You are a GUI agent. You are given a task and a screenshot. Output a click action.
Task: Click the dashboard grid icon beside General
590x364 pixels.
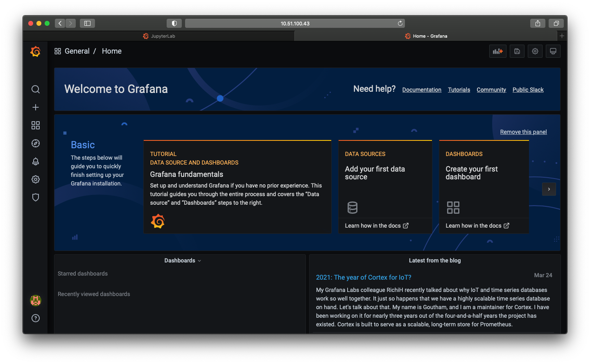58,51
